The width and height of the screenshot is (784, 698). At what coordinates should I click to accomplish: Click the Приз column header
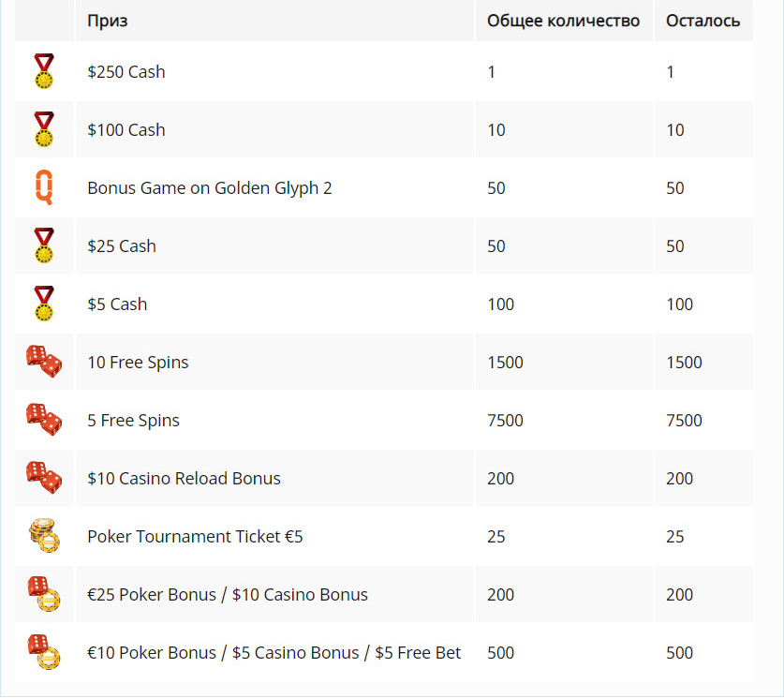108,21
